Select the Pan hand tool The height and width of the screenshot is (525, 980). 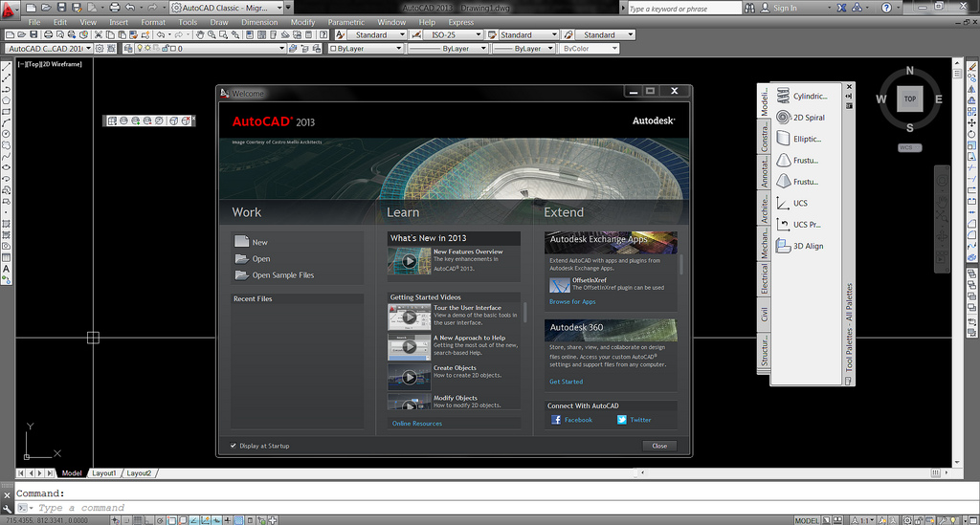[200, 35]
